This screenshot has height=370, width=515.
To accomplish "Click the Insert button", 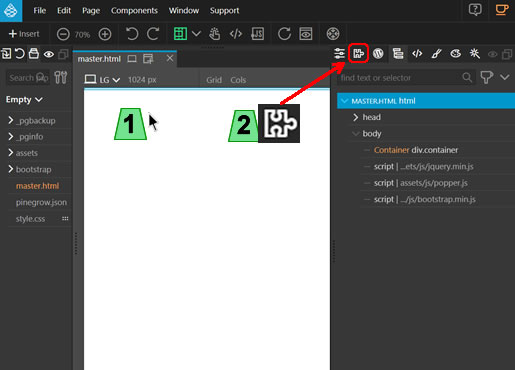I will (x=24, y=34).
